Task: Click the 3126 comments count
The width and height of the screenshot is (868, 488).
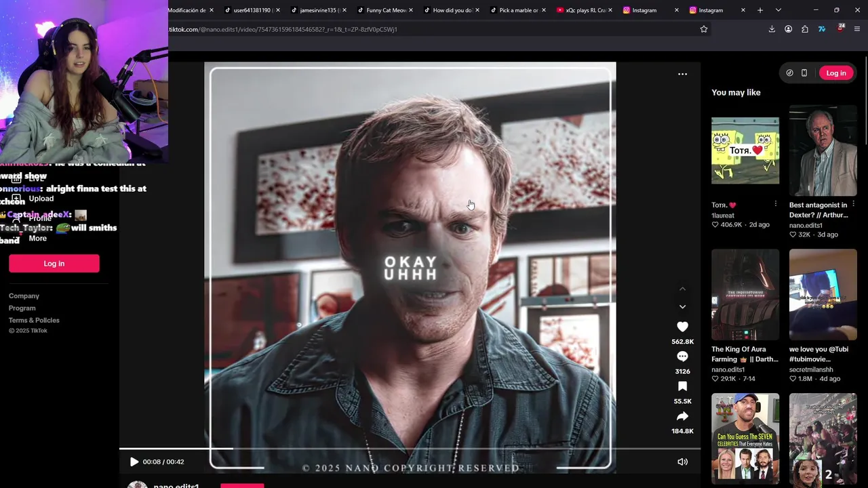Action: pyautogui.click(x=682, y=371)
